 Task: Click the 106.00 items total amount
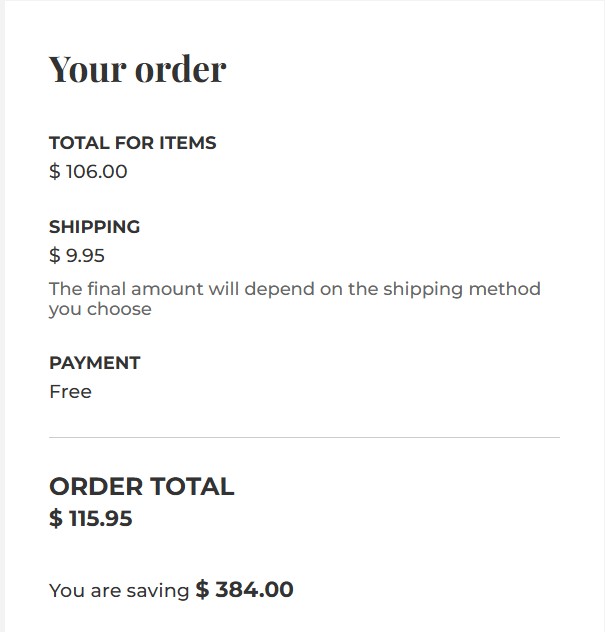(96, 171)
